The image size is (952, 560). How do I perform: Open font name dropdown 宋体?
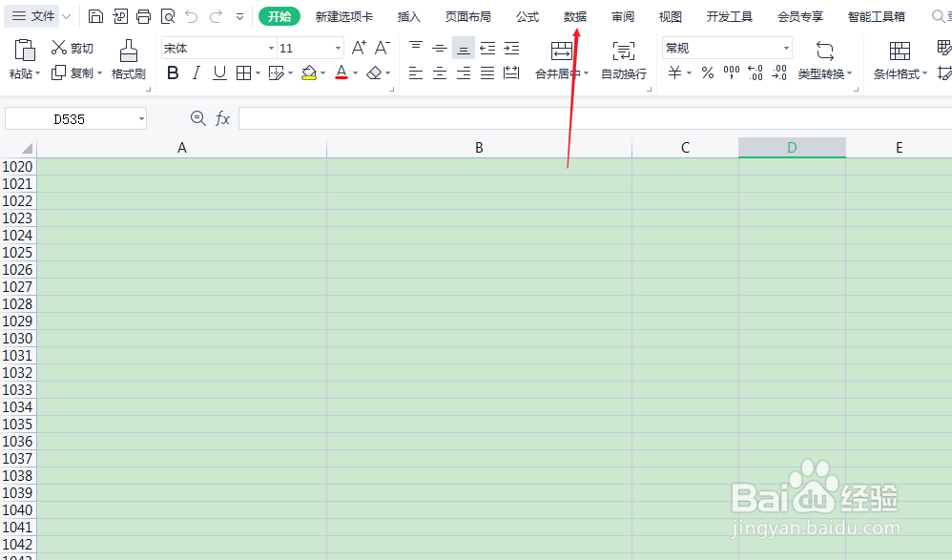pos(271,48)
